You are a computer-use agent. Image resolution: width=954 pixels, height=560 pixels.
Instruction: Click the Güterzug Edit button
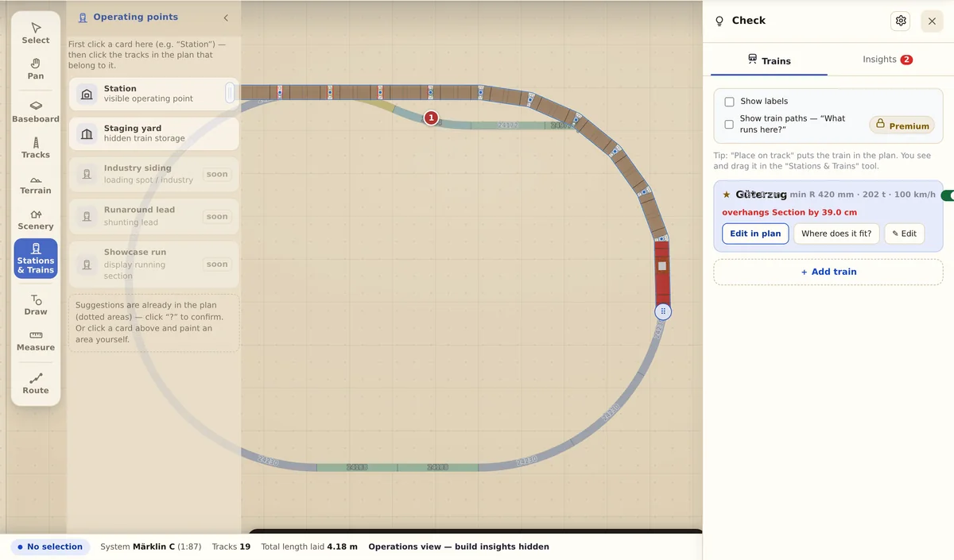(x=904, y=234)
